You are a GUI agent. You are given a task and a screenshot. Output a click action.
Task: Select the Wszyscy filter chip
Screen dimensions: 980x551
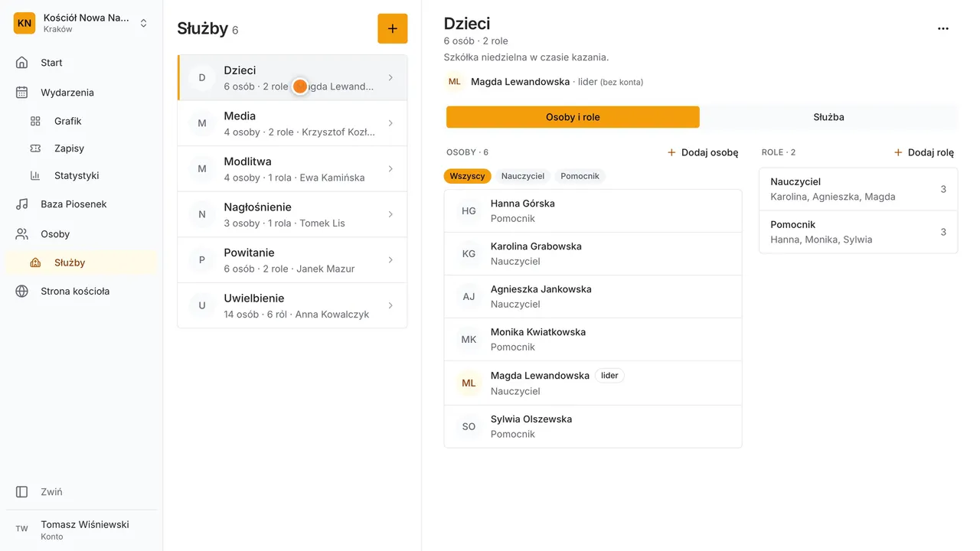point(467,176)
